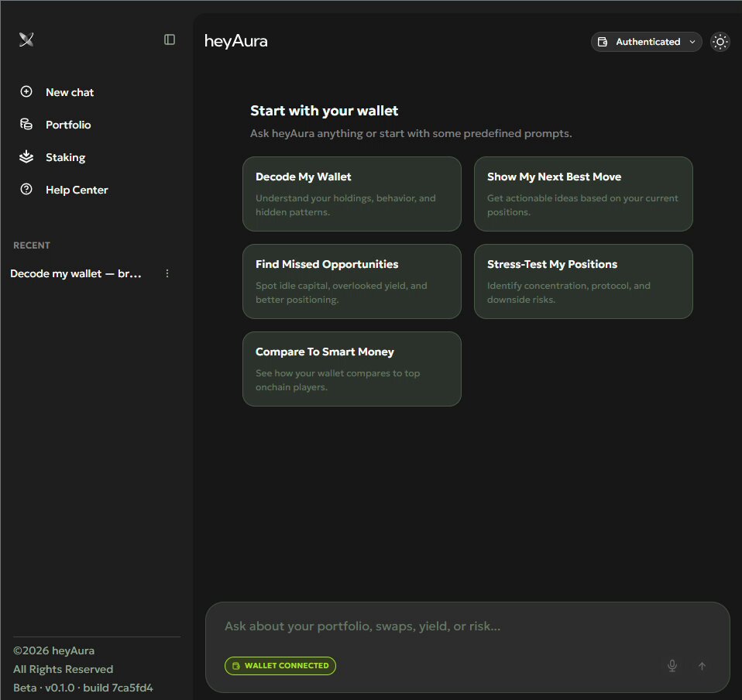
Task: Open options menu for recent chat 'Decode my wallet'
Action: pyautogui.click(x=167, y=273)
